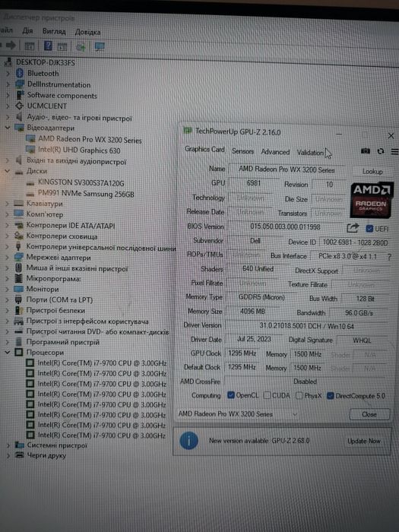The width and height of the screenshot is (399, 532).
Task: Toggle the UEFI checkbox
Action: click(369, 229)
